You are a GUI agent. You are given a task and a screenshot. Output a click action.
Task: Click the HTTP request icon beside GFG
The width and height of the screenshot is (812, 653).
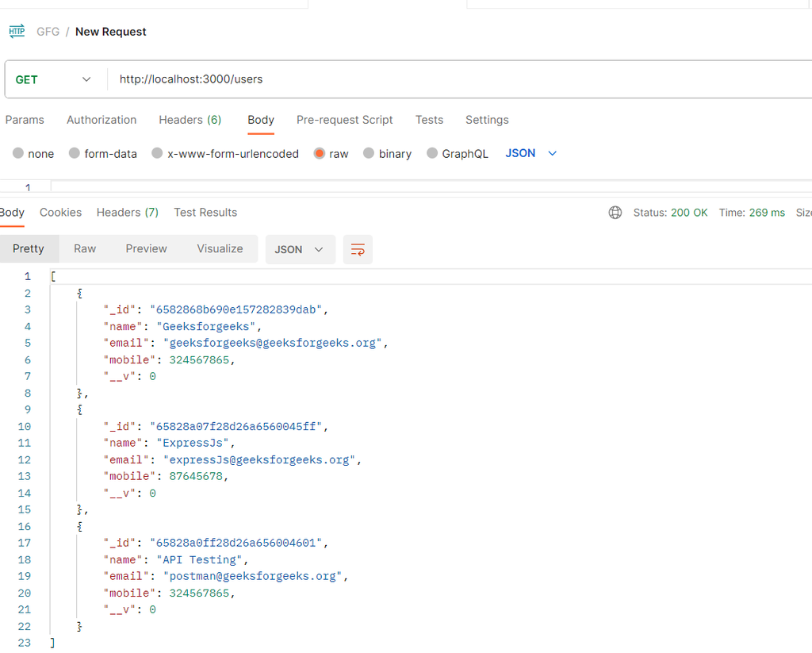click(x=17, y=32)
